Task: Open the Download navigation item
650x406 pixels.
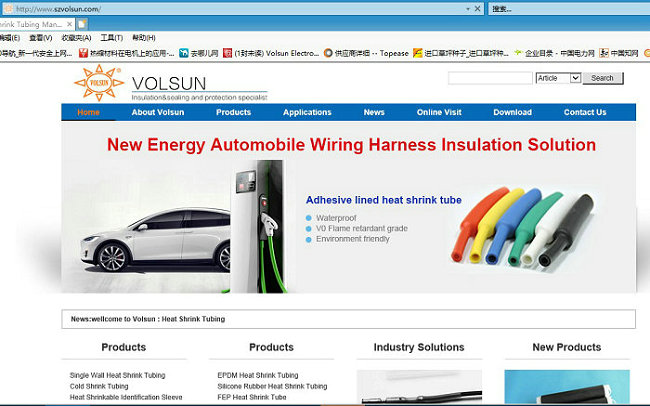Action: tap(512, 112)
